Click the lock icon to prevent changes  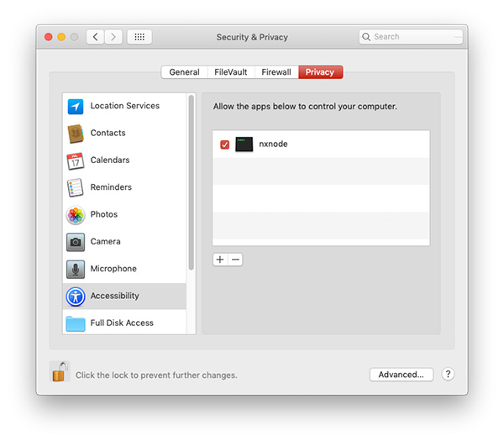click(59, 372)
